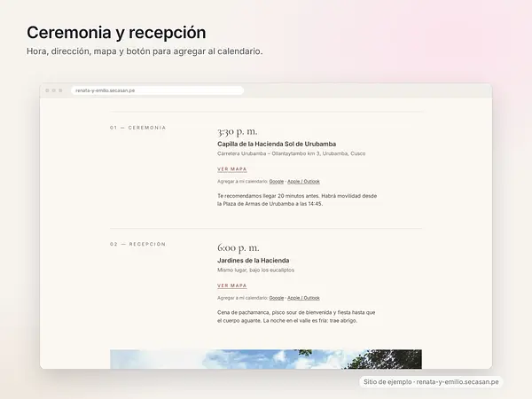Click the 'Ceremonia y recepción' heading
The width and height of the screenshot is (532, 399).
pos(116,33)
